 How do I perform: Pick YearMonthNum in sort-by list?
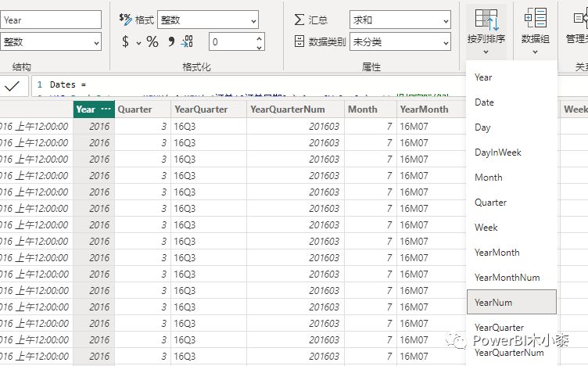coord(511,278)
